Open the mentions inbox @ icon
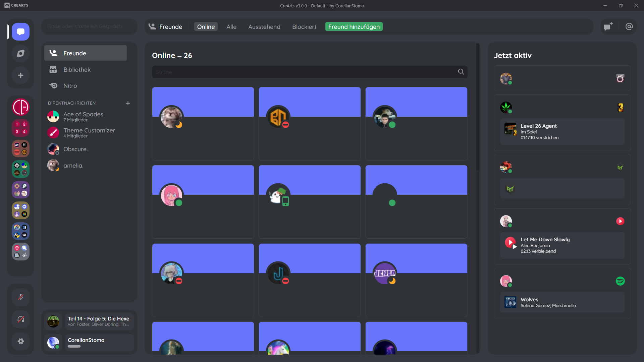The image size is (644, 362). 629,26
